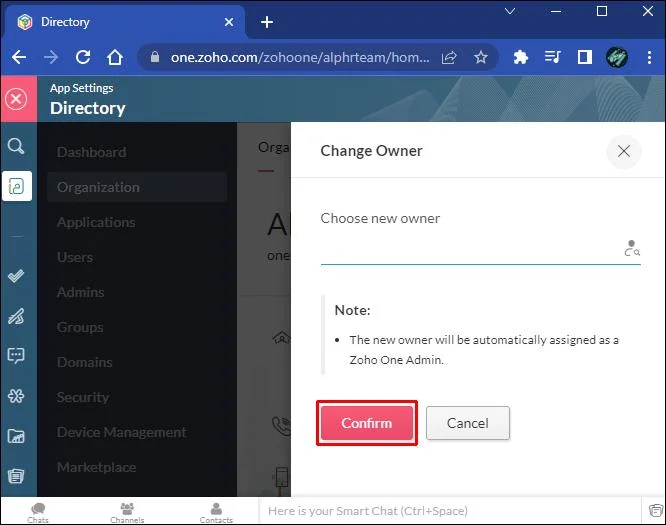This screenshot has width=666, height=525.
Task: Open Dashboard in the Directory menu
Action: (x=92, y=152)
